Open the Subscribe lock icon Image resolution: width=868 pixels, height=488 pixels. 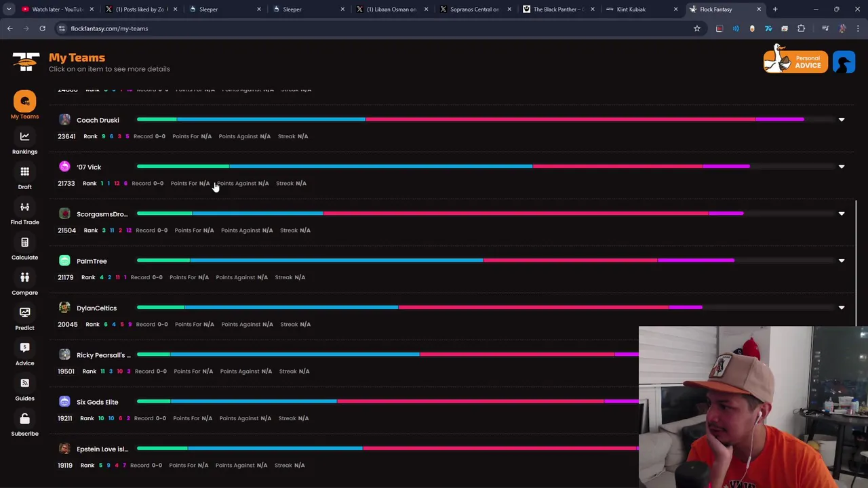(x=24, y=419)
